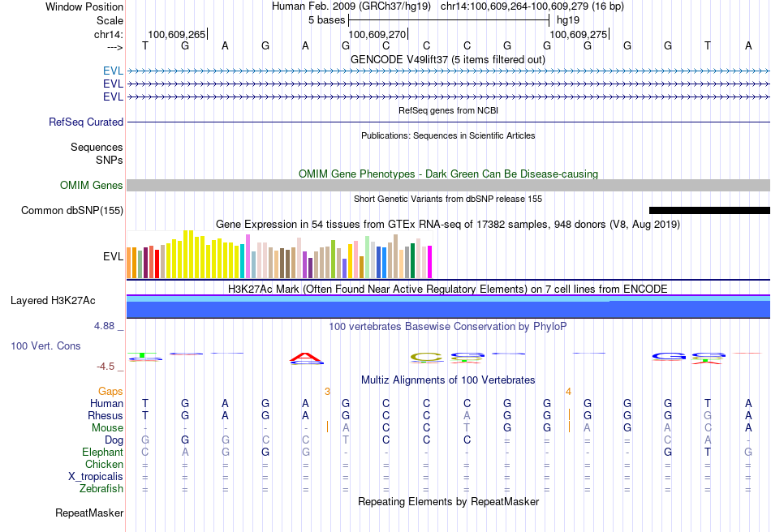Viewport: 771px width, 532px height.
Task: Click the Scale label
Action: (x=110, y=20)
